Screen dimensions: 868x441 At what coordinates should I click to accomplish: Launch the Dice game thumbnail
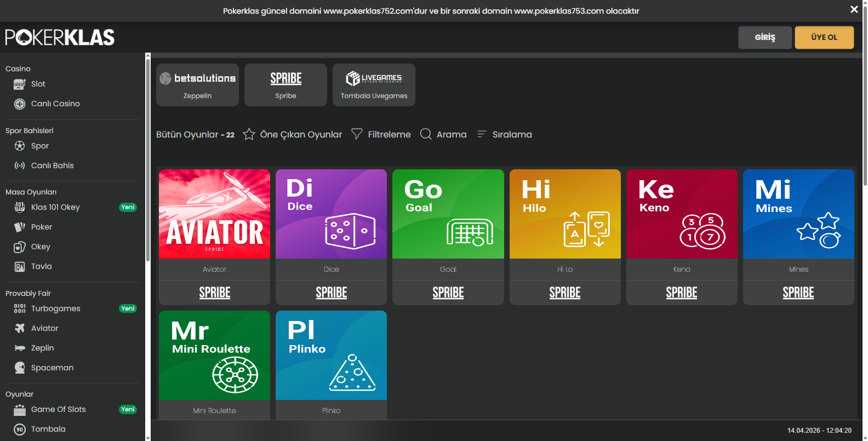[x=331, y=214]
